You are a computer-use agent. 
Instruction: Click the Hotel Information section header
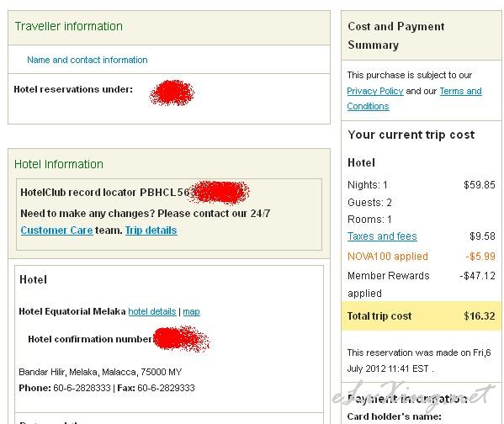59,164
